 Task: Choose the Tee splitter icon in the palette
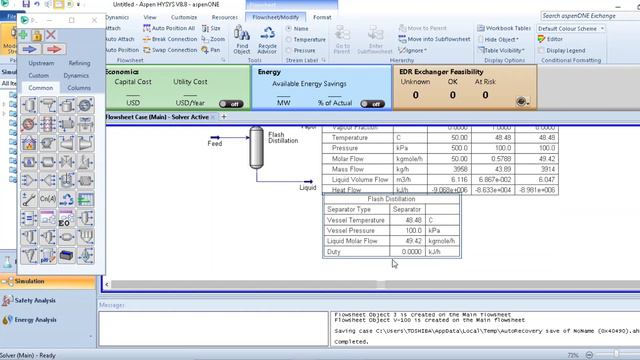click(x=48, y=180)
